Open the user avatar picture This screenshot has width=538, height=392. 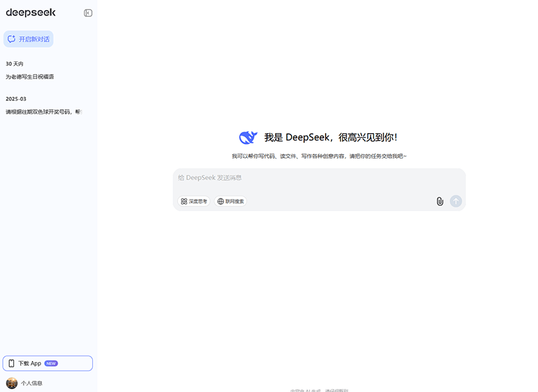tap(11, 383)
